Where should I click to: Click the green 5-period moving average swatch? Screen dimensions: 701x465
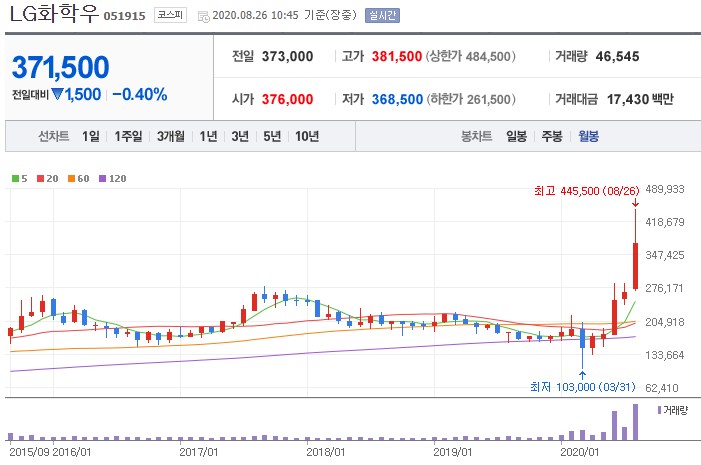[16, 179]
